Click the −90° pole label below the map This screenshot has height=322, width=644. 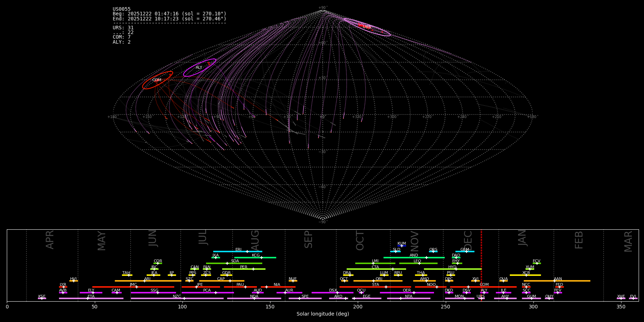pyautogui.click(x=322, y=222)
